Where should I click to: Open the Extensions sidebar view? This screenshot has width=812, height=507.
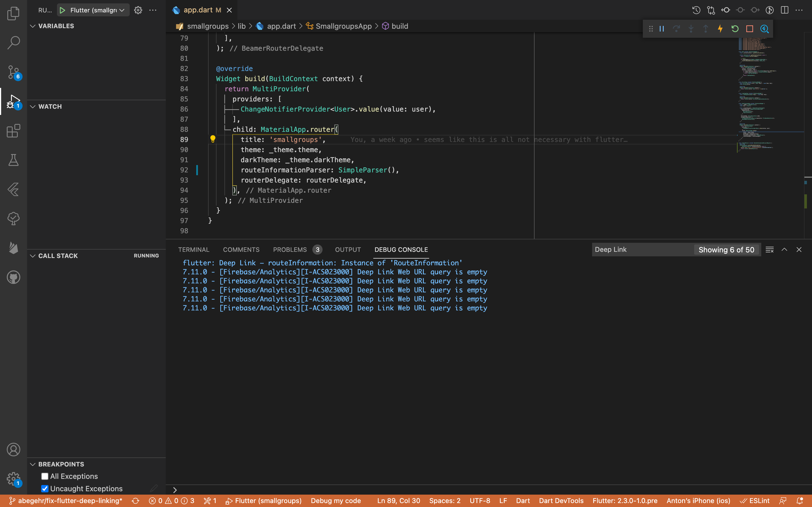pyautogui.click(x=14, y=131)
